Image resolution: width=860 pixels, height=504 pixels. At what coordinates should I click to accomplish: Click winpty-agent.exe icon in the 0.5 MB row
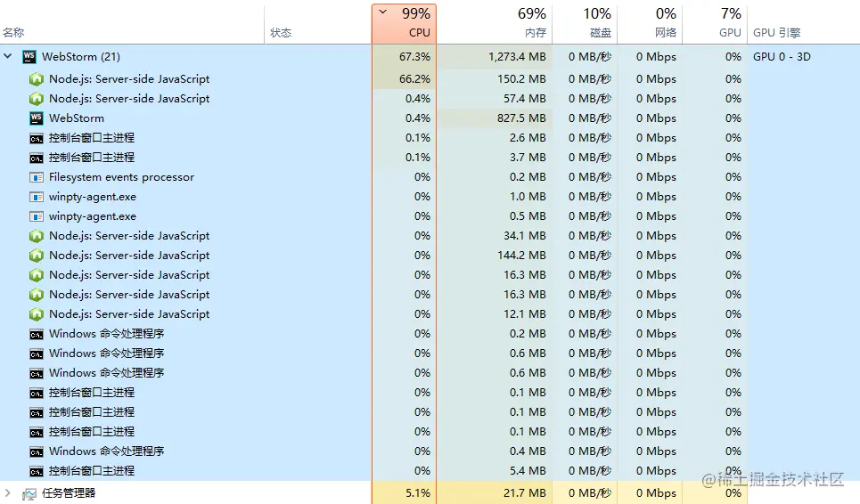click(x=37, y=216)
